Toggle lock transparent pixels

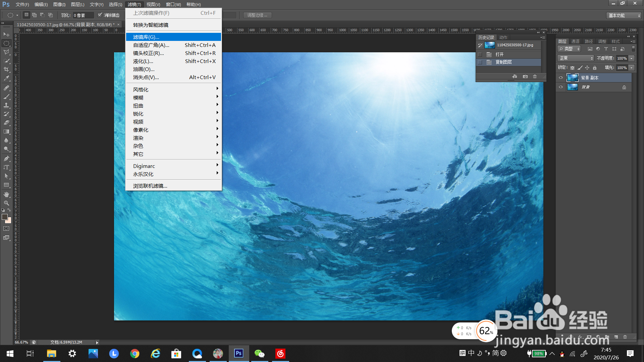(x=572, y=68)
